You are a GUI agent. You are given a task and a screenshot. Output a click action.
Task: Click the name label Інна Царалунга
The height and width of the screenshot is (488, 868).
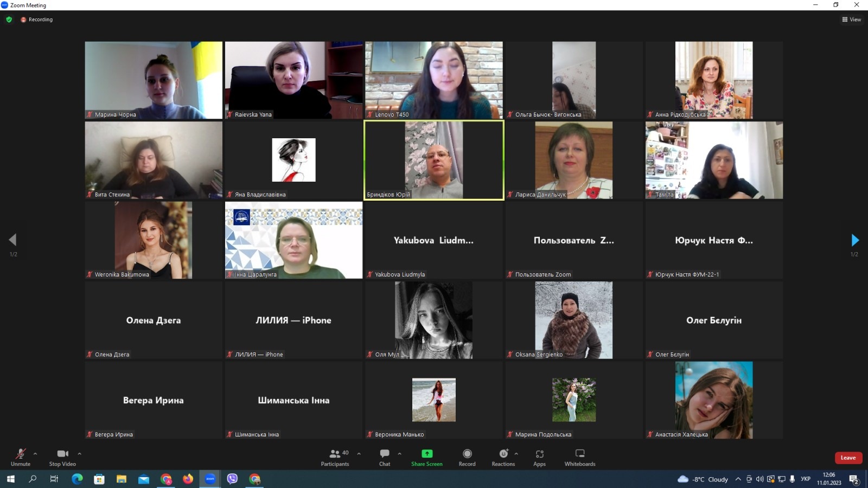pyautogui.click(x=256, y=275)
